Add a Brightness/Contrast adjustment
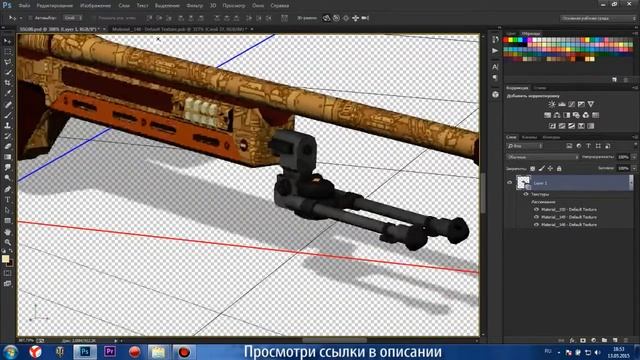Viewport: 640px width, 360px height. [x=552, y=104]
